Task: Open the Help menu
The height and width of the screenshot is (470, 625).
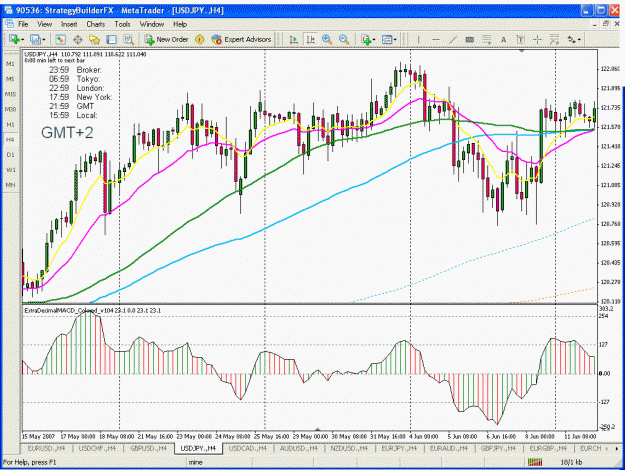Action: (x=180, y=24)
